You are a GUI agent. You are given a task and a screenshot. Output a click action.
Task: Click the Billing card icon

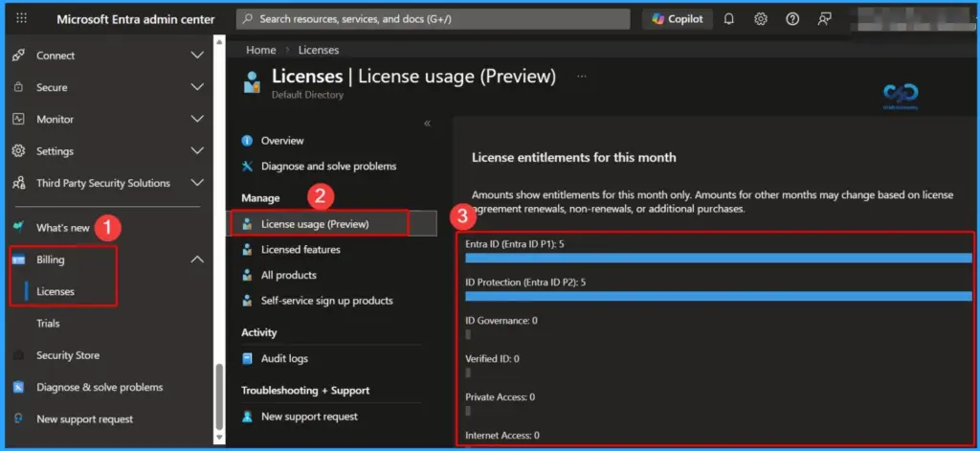click(x=19, y=259)
